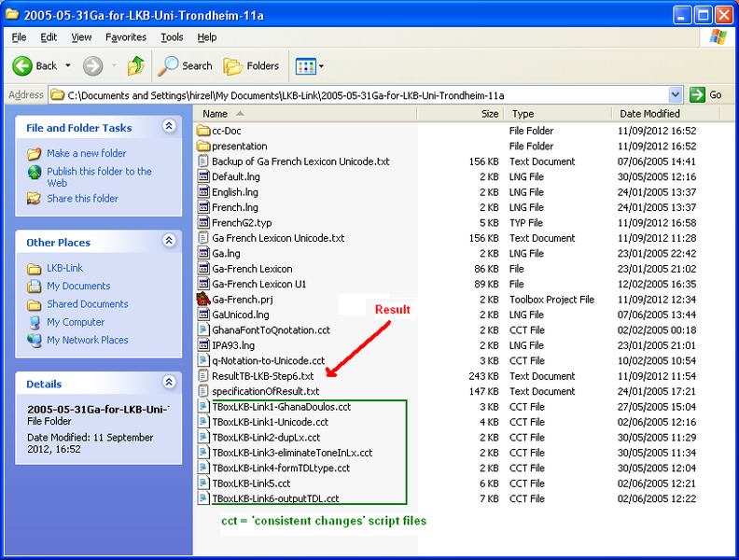This screenshot has height=560, width=739.
Task: Click the Back arrow icon
Action: point(21,66)
